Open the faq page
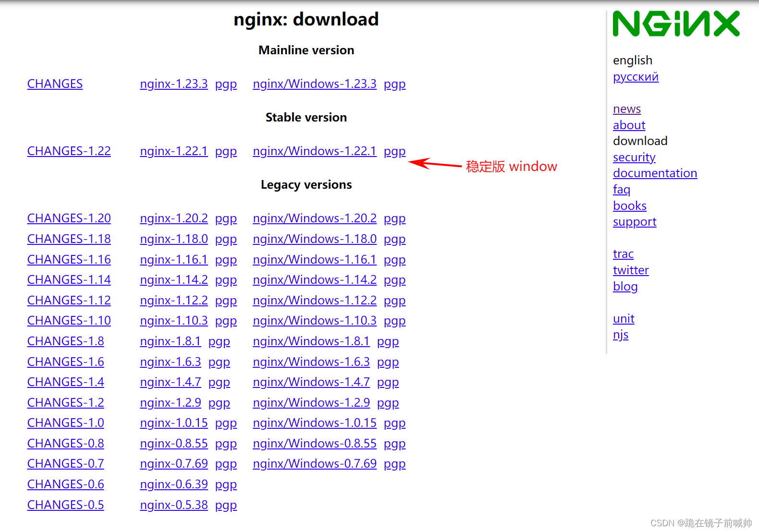 coord(622,190)
